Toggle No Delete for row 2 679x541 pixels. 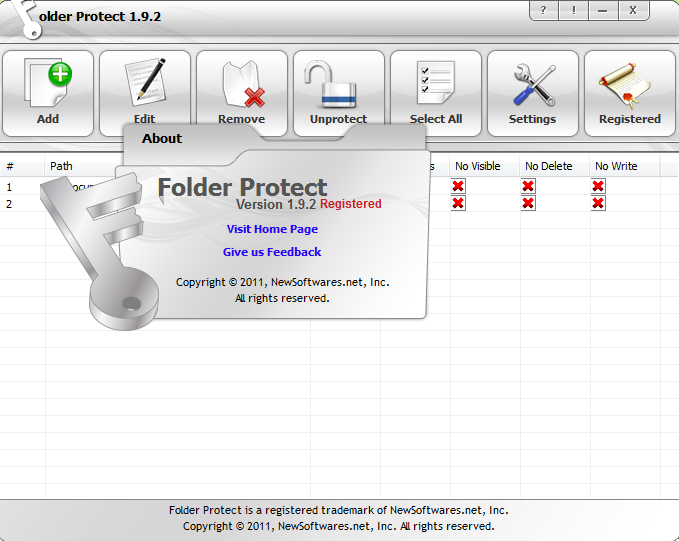528,203
